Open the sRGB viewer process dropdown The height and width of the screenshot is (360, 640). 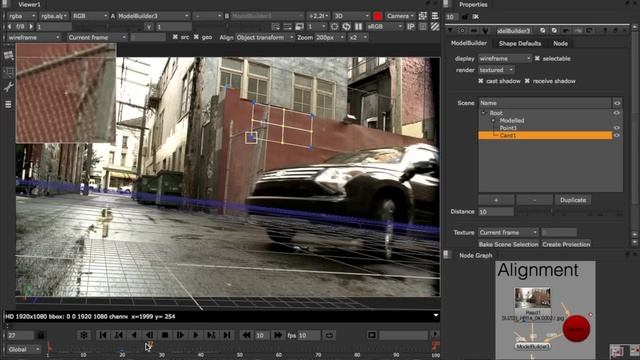384,27
